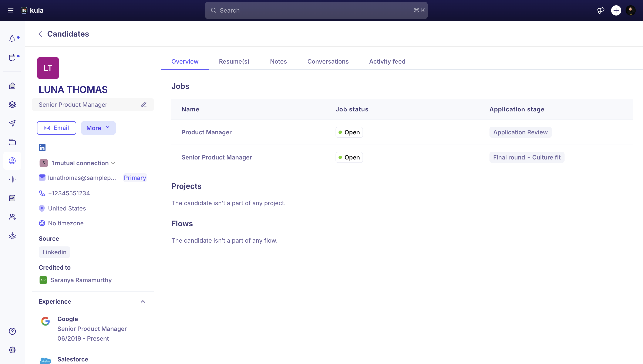The image size is (643, 364).
Task: Open notifications bell in sidebar
Action: 12,39
